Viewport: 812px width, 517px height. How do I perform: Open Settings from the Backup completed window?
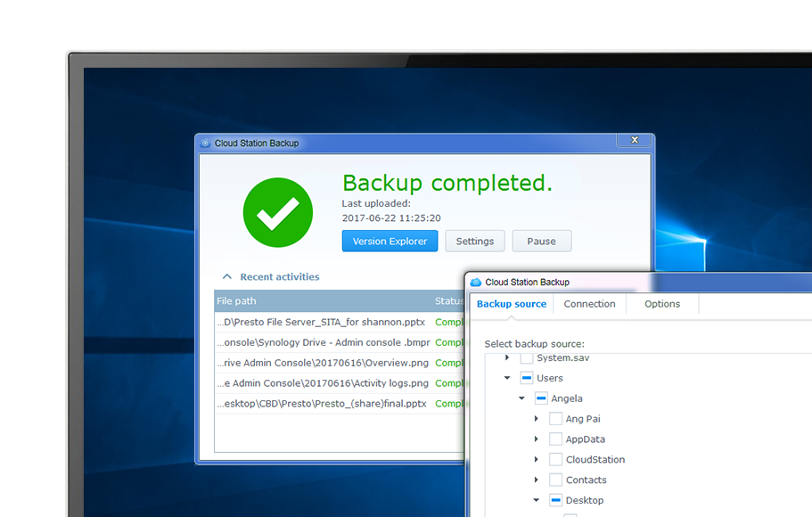point(475,241)
